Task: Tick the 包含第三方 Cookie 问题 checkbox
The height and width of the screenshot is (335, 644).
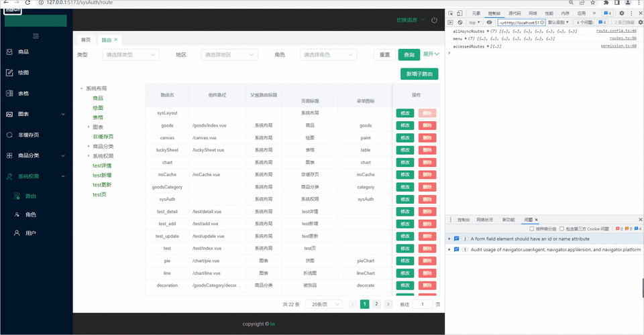Action: pos(562,228)
